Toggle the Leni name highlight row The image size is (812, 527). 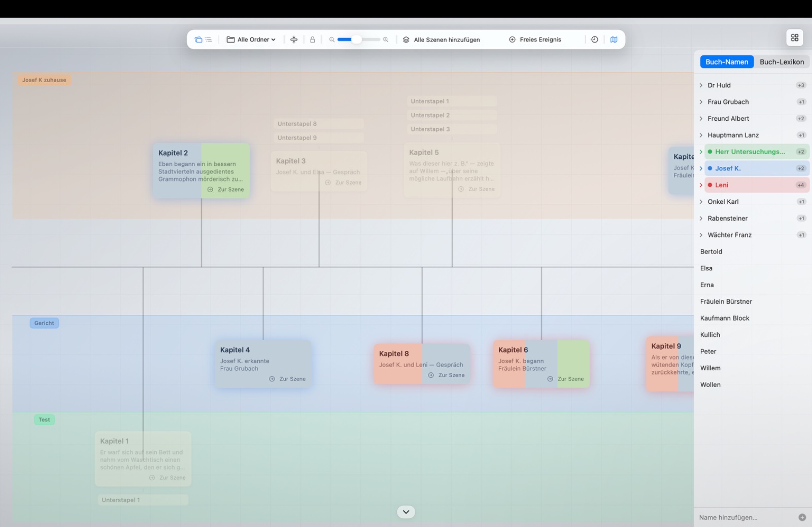pos(757,185)
